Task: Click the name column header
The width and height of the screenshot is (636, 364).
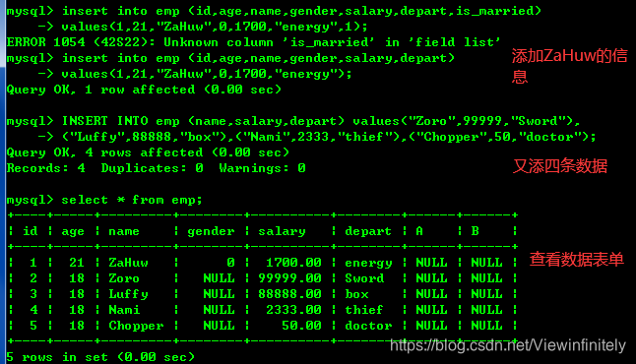Action: (124, 231)
